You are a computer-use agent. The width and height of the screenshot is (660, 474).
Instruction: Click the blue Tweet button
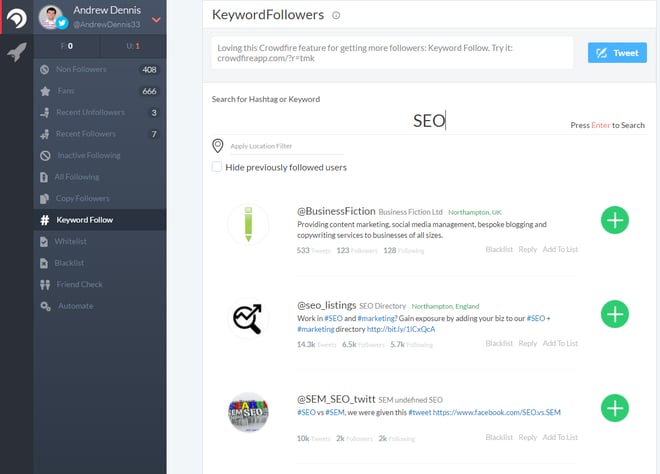[x=617, y=53]
